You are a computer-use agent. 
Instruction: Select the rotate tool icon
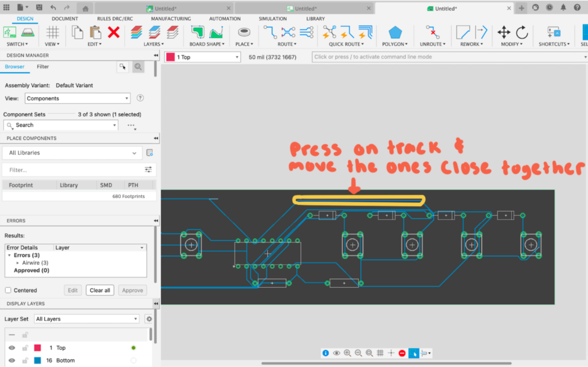pos(522,32)
